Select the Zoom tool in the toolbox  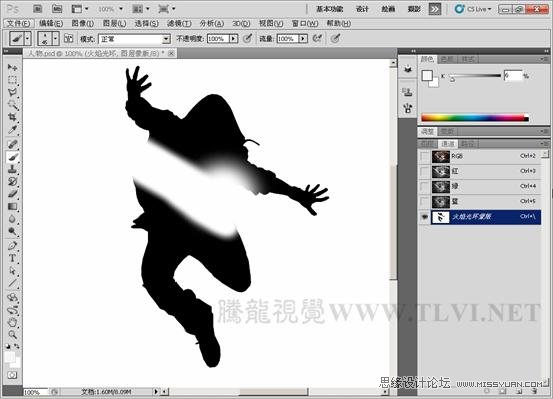[12, 334]
